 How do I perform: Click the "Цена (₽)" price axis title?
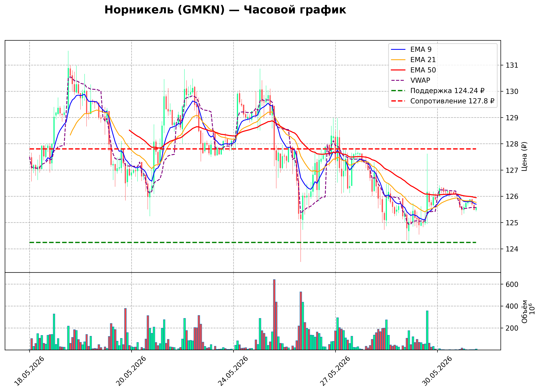(524, 156)
